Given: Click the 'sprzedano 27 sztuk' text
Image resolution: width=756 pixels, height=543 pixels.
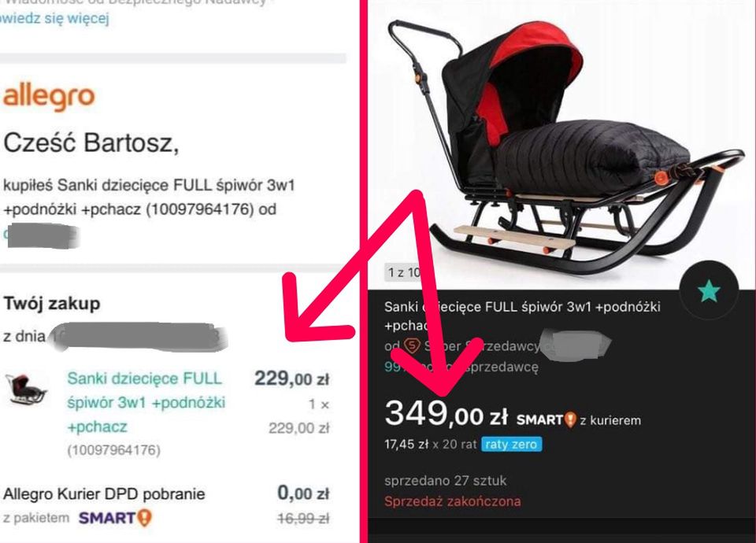Looking at the screenshot, I should (446, 480).
